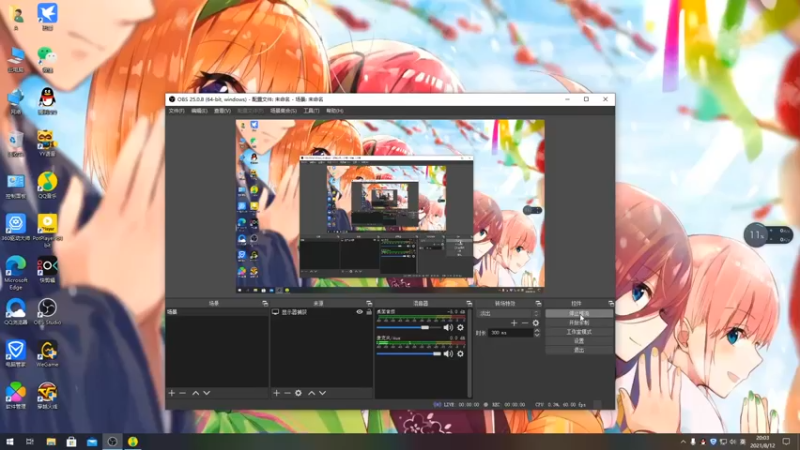
Task: Open File menu in OBS
Action: [177, 111]
